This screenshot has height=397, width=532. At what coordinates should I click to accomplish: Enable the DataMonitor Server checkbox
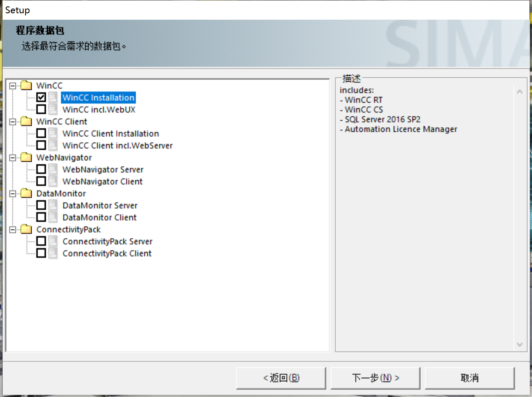[41, 205]
